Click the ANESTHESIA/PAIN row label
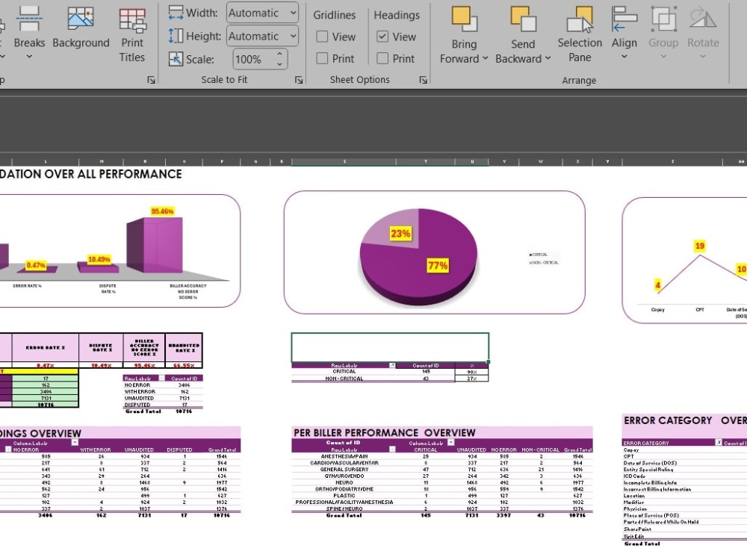This screenshot has height=560, width=747. 344,456
